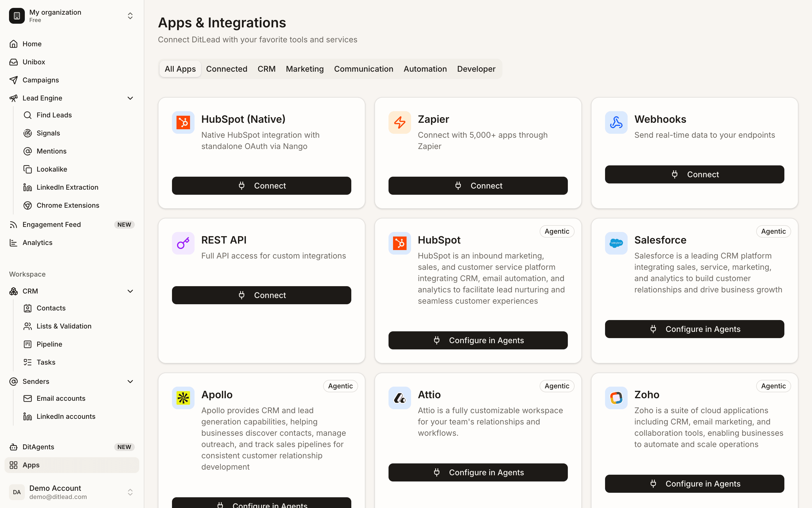The height and width of the screenshot is (508, 812).
Task: Switch to the Marketing tab
Action: click(305, 69)
